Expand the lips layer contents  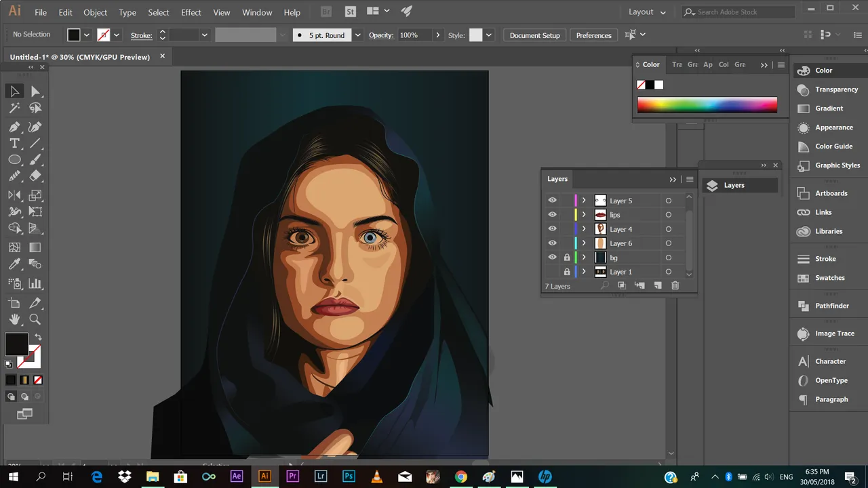click(x=584, y=215)
